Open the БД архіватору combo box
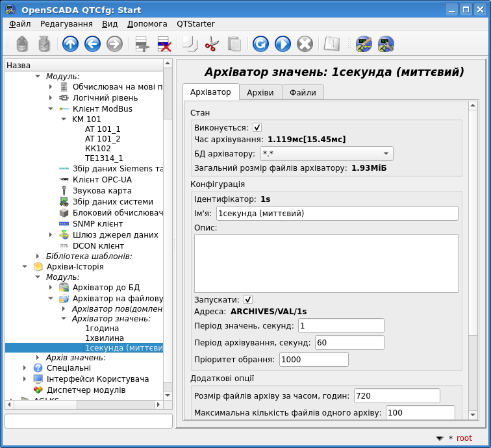The width and height of the screenshot is (491, 448). point(326,153)
